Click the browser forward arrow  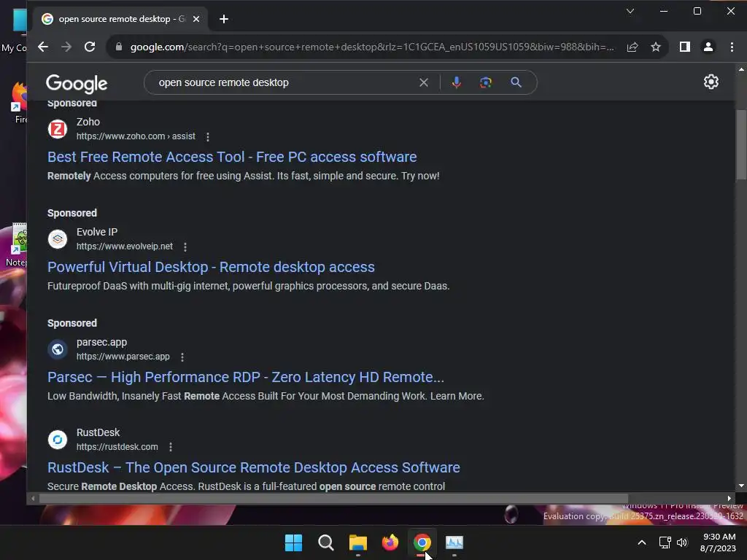(66, 47)
